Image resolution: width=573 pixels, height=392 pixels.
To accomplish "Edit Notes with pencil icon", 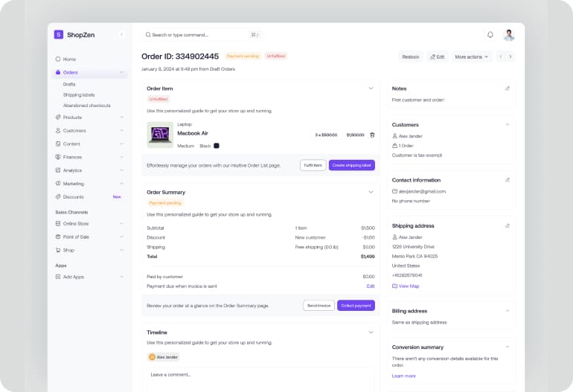I will click(508, 89).
